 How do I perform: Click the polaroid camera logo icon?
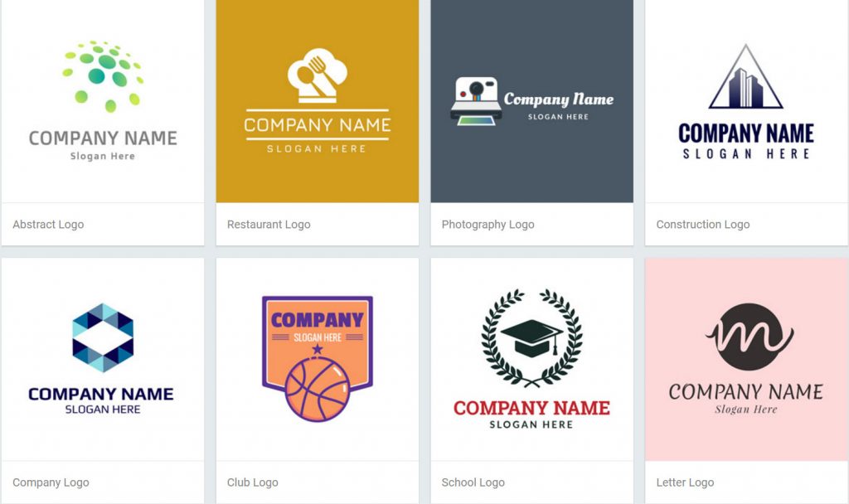point(476,101)
